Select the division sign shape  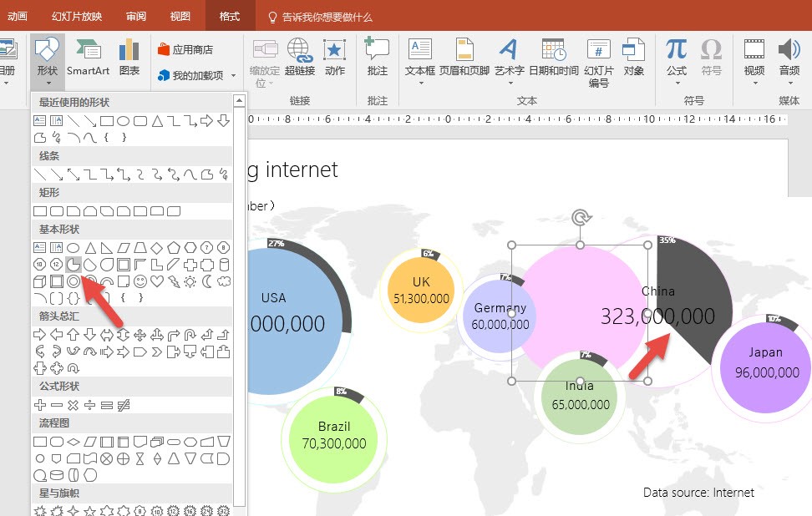pyautogui.click(x=90, y=405)
